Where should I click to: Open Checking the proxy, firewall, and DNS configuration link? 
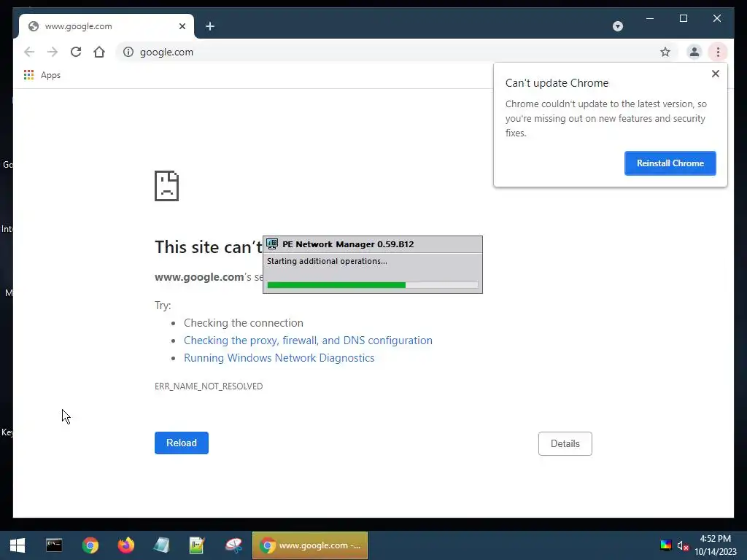pos(309,341)
